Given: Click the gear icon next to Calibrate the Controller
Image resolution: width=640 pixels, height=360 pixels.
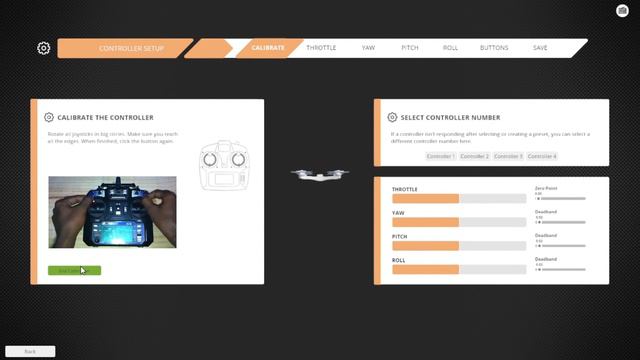Looking at the screenshot, I should (x=49, y=117).
